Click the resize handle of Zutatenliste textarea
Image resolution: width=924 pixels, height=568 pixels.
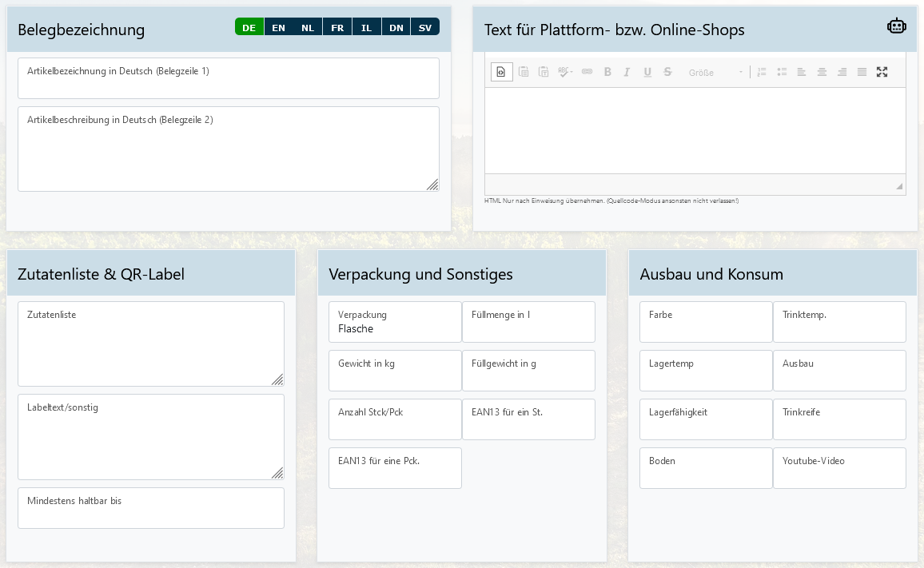(277, 379)
